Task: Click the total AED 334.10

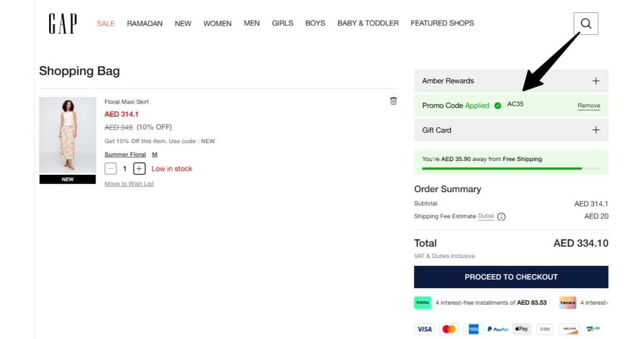Action: coord(581,243)
